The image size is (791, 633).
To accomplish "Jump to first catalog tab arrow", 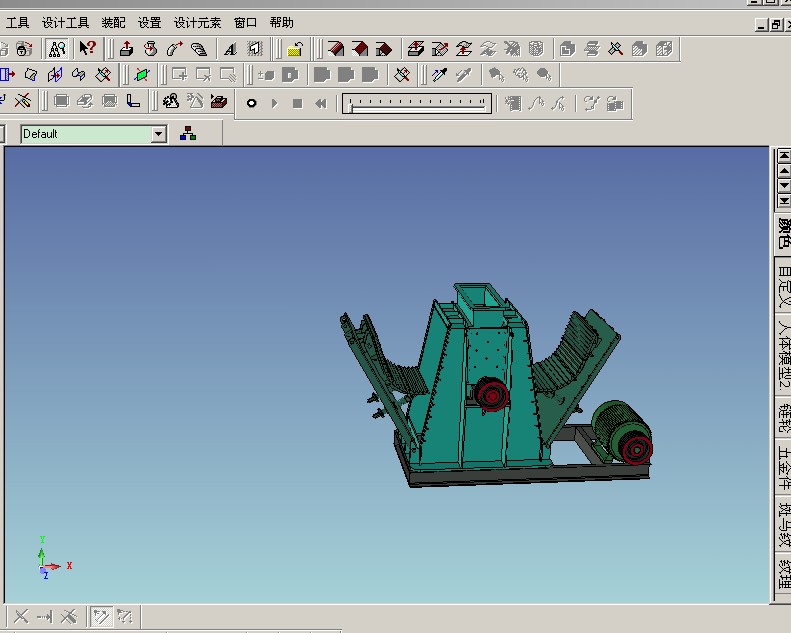I will pyautogui.click(x=783, y=156).
